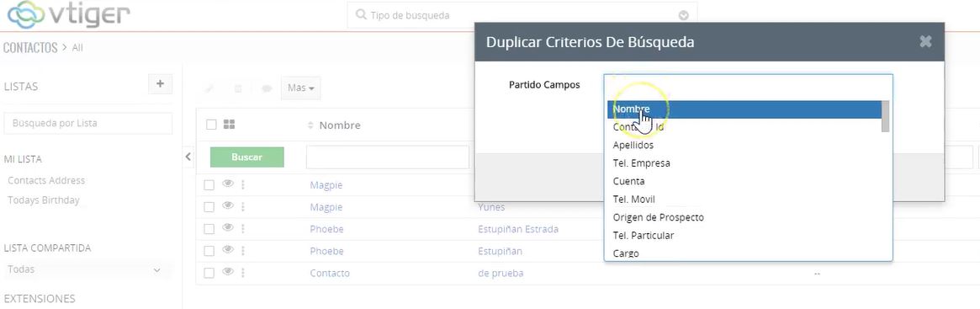Open the Contacts Address list link
The height and width of the screenshot is (309, 980).
pyautogui.click(x=46, y=180)
